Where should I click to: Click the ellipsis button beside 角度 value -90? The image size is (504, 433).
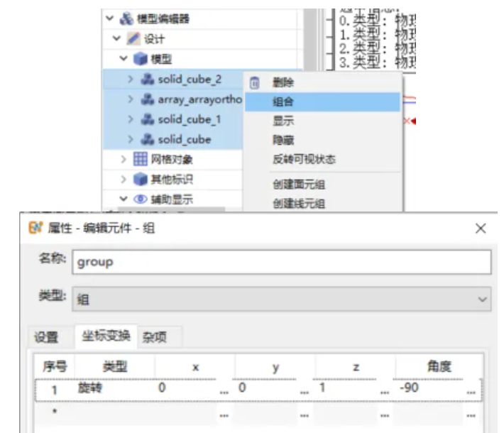471,390
